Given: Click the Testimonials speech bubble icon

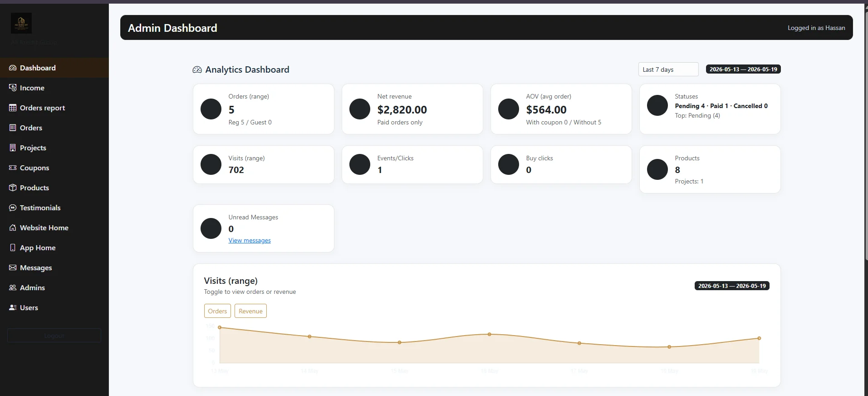Looking at the screenshot, I should pyautogui.click(x=13, y=208).
